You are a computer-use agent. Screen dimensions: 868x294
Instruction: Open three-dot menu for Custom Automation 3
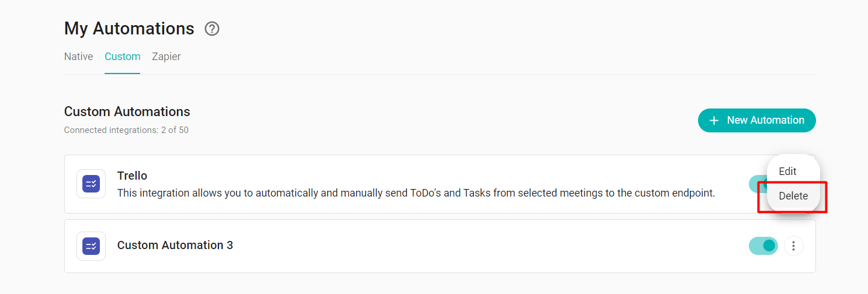tap(793, 246)
